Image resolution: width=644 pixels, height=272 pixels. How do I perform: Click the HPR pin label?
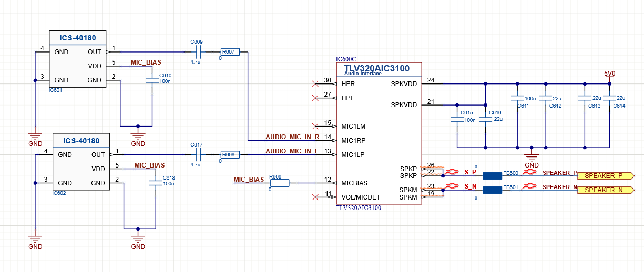[x=348, y=83]
